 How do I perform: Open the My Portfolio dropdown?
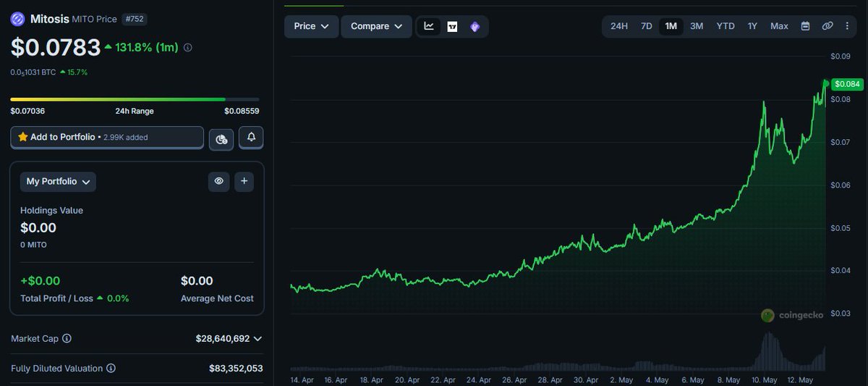58,182
